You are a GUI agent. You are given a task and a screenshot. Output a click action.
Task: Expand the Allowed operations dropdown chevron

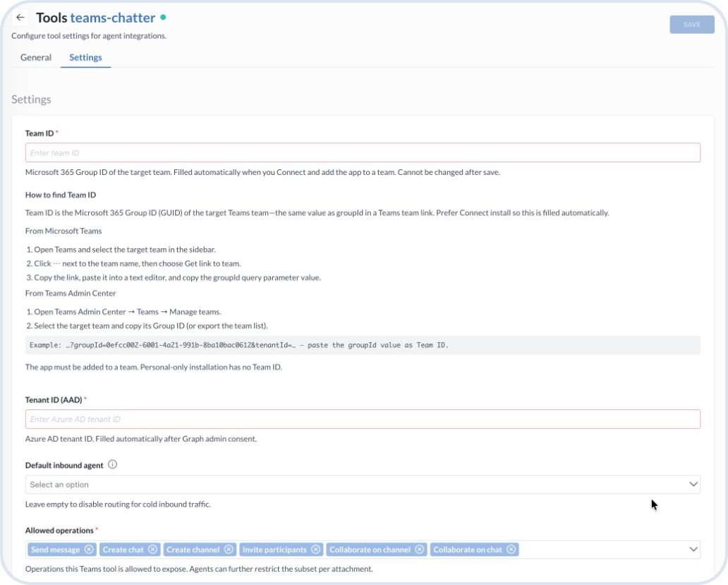tap(693, 549)
